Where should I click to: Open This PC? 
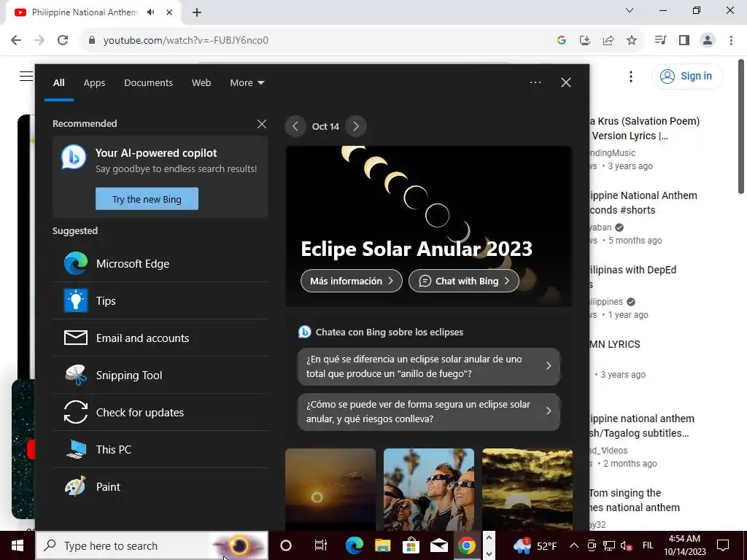click(x=160, y=449)
